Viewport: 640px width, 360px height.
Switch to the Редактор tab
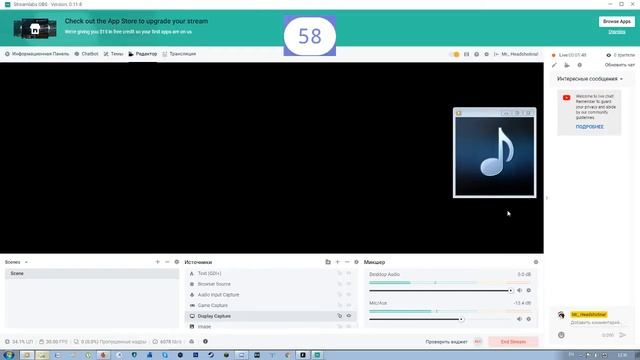pos(143,54)
